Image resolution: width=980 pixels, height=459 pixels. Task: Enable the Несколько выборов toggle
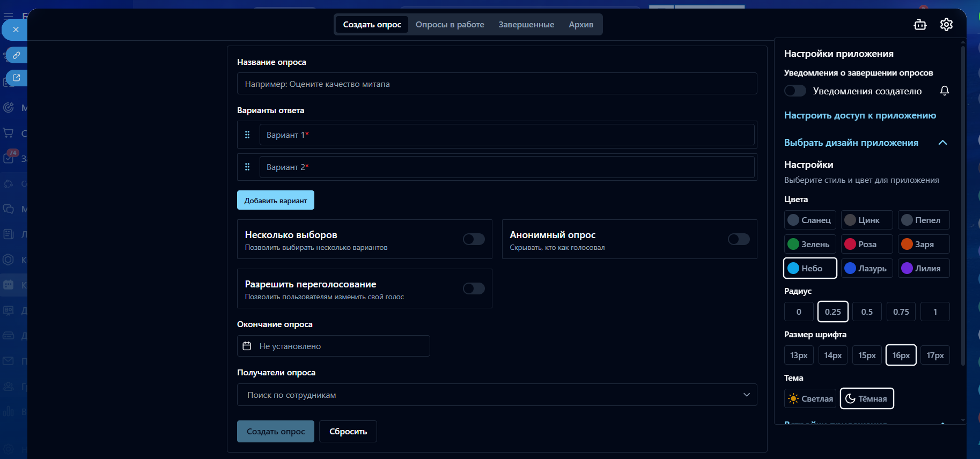click(x=474, y=239)
